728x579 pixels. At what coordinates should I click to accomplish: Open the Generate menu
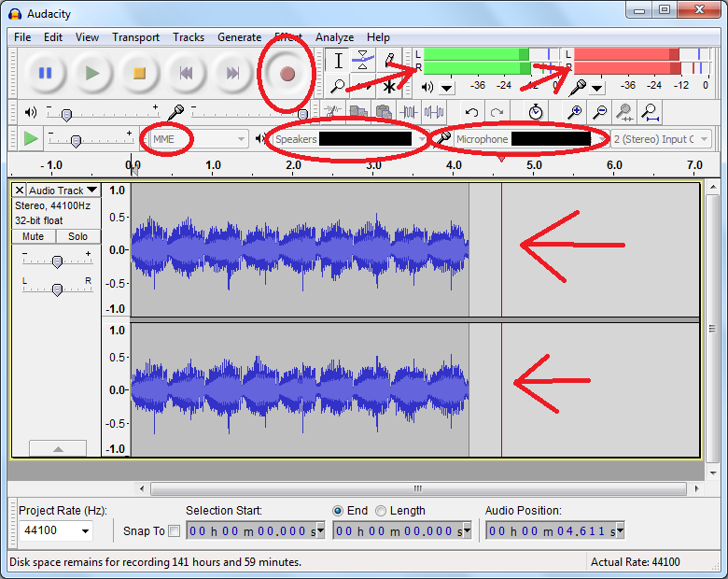(240, 37)
